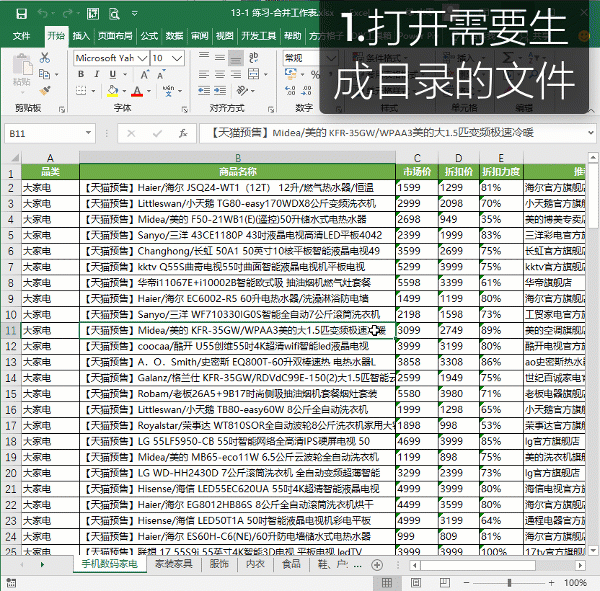Open the number format 常规 dropdown
The width and height of the screenshot is (600, 591).
pos(331,58)
